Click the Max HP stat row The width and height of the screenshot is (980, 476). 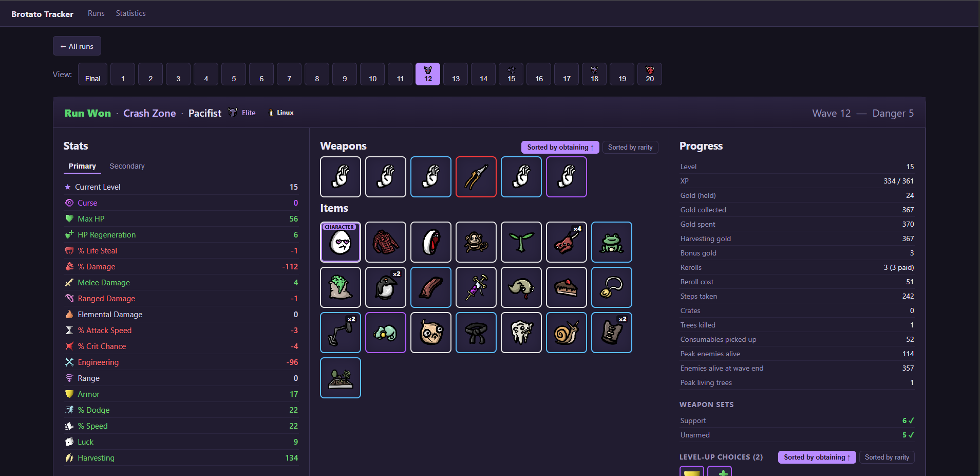(x=181, y=219)
